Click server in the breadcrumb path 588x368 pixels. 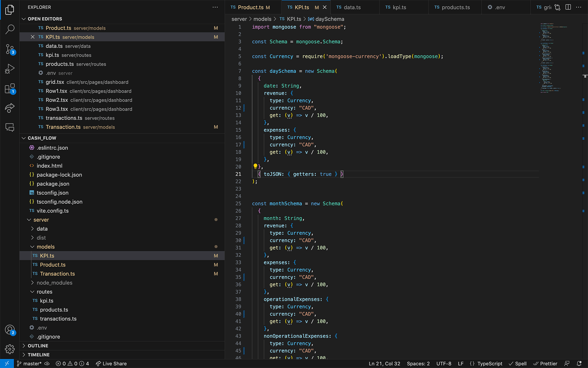[x=239, y=19]
